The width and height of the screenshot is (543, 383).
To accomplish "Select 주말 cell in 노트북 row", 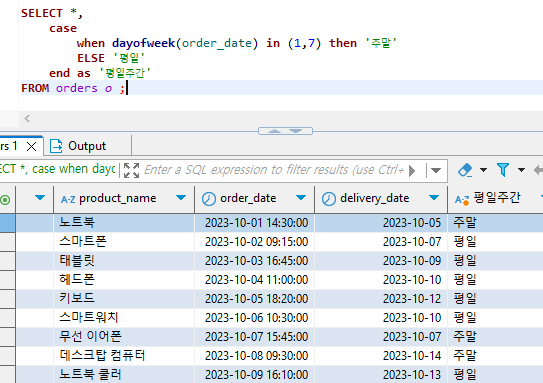I will tap(495, 223).
